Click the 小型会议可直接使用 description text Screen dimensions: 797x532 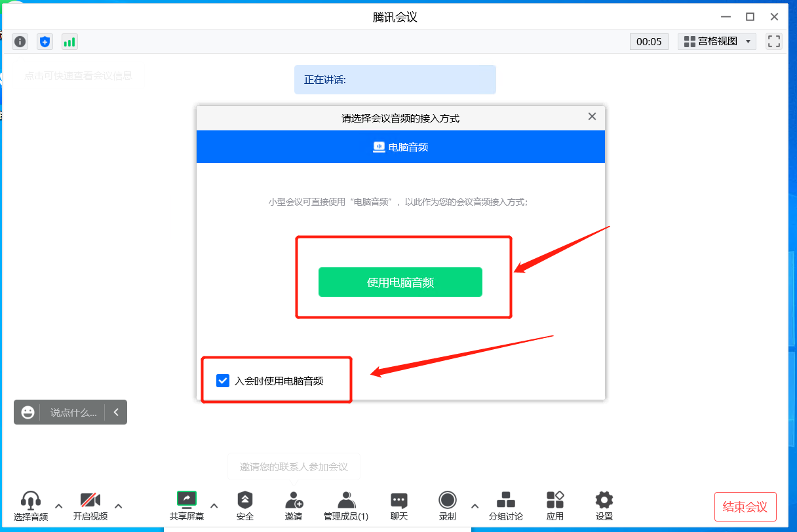[x=398, y=202]
